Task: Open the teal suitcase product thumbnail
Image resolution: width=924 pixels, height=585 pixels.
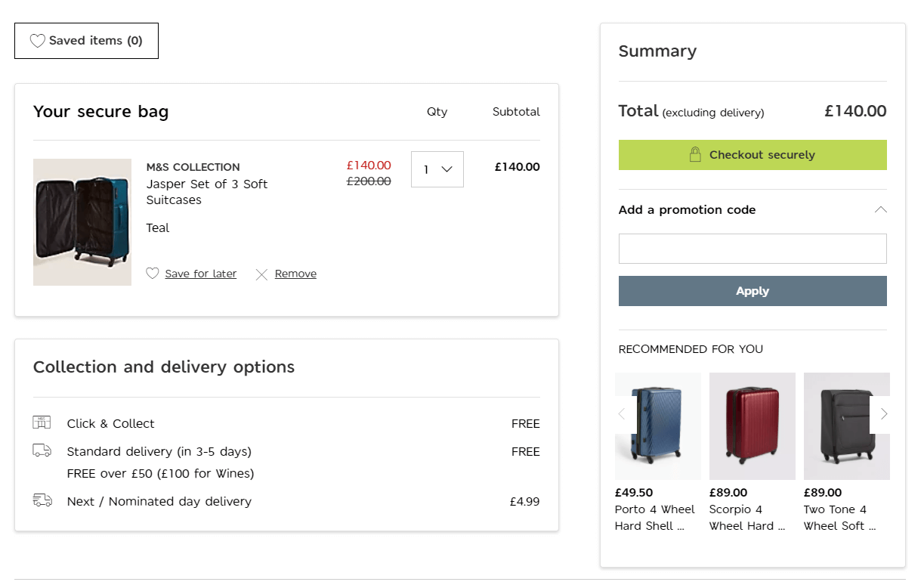Action: pos(82,222)
